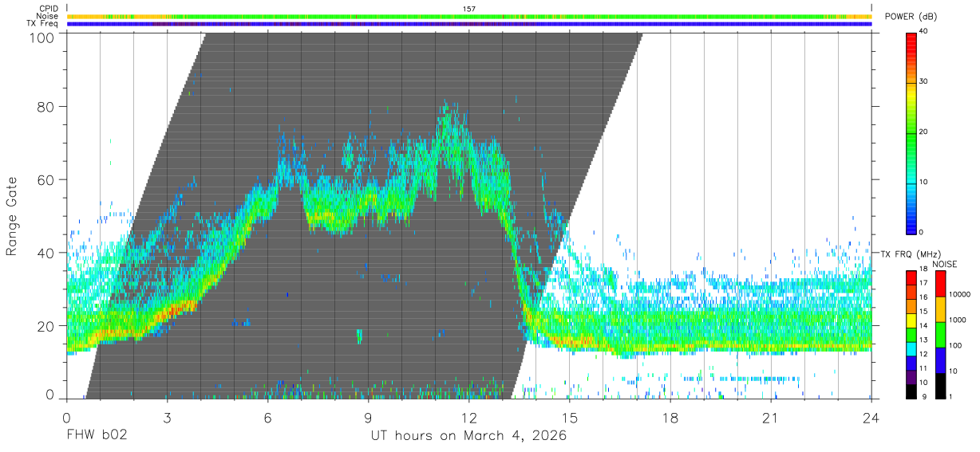980x452 pixels.
Task: Click the Range Gate axis title
Action: (x=12, y=217)
